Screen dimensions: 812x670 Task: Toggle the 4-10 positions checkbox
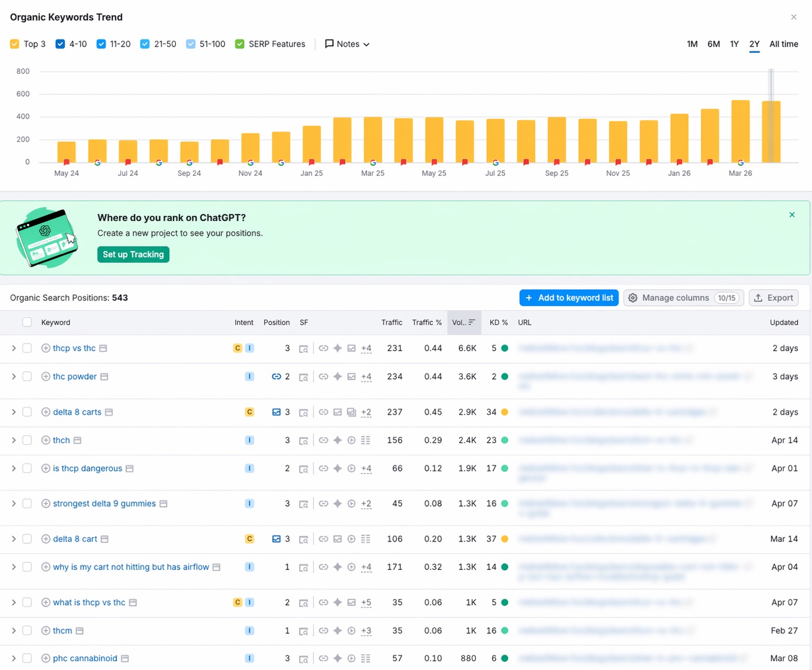pyautogui.click(x=60, y=44)
